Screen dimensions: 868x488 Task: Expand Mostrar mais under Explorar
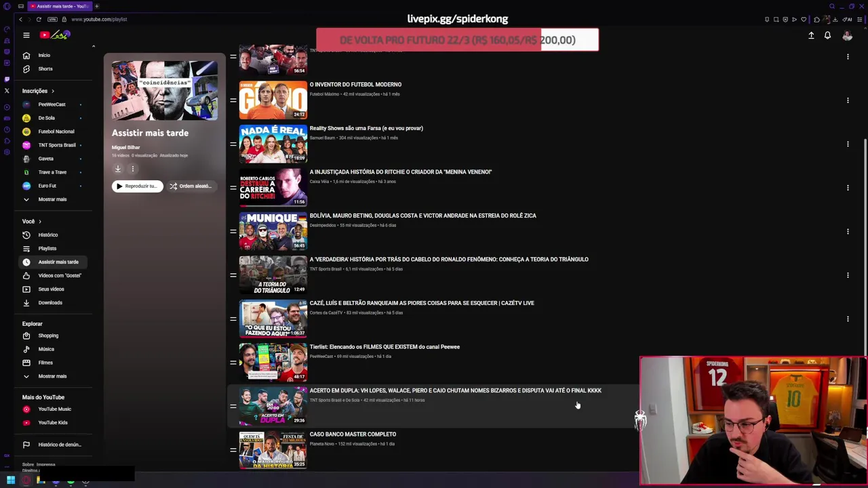click(52, 376)
